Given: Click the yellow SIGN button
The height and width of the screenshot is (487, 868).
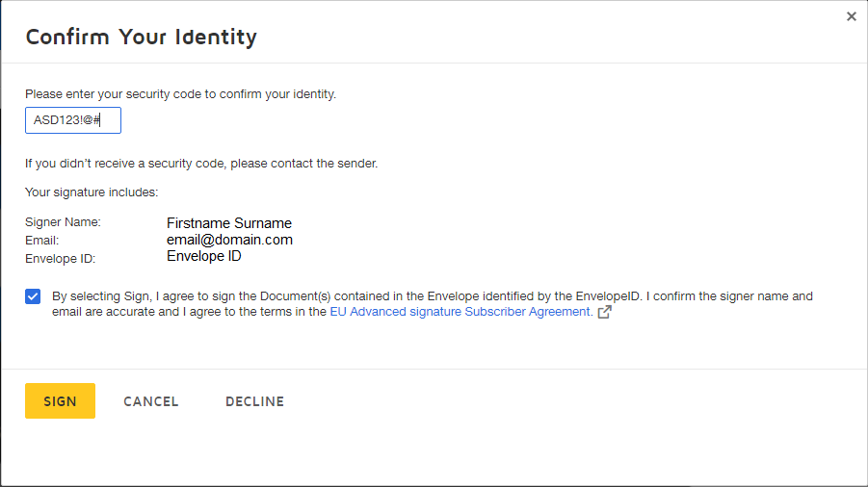Looking at the screenshot, I should [x=60, y=400].
